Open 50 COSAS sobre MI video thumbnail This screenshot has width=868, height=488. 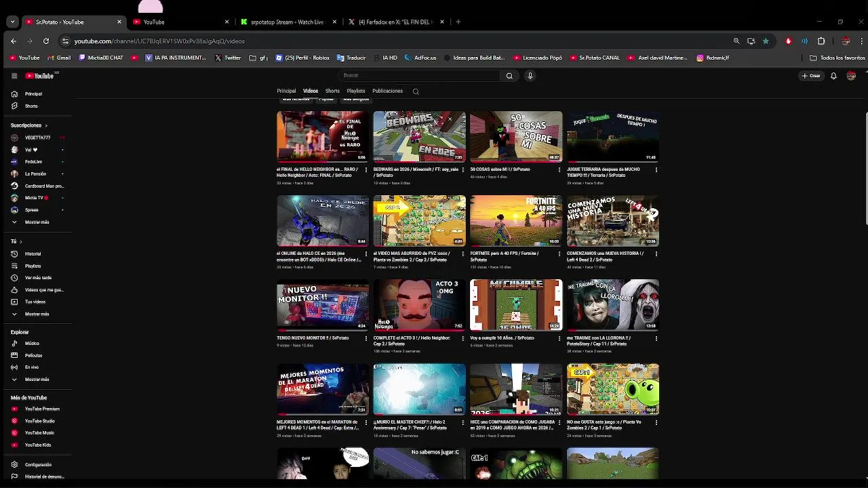pos(516,136)
